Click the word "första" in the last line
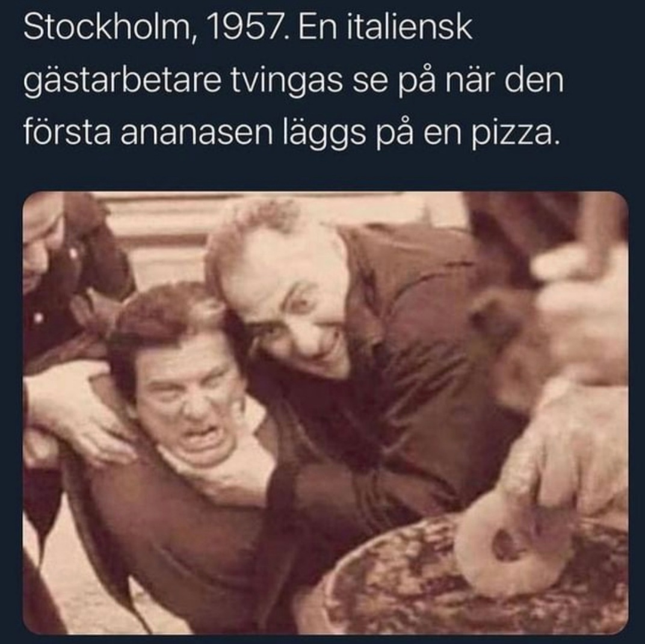 (67, 133)
